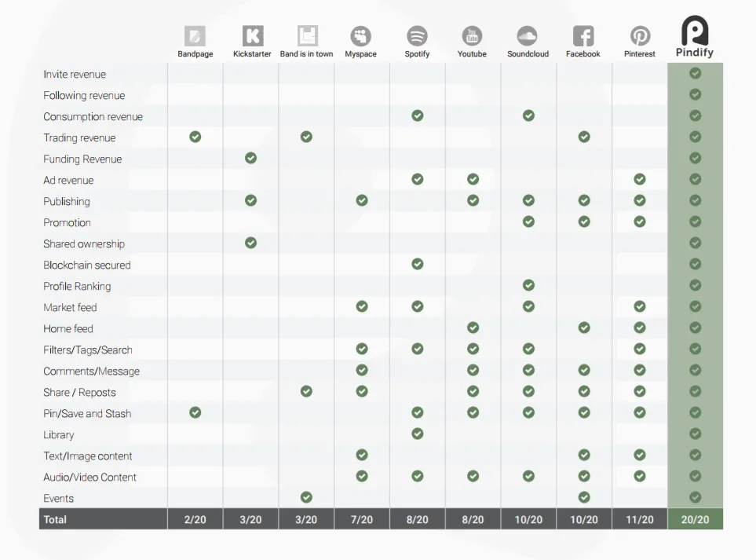
Task: Click Pinterest's Ad revenue checkmark
Action: point(640,179)
